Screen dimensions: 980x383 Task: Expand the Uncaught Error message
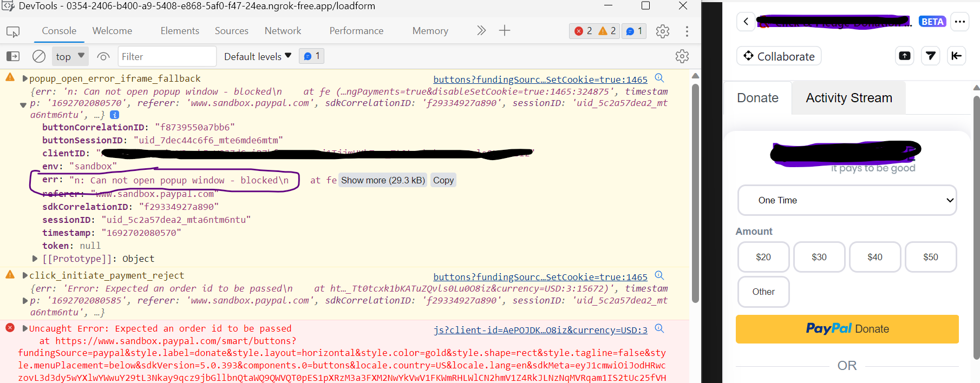click(25, 328)
